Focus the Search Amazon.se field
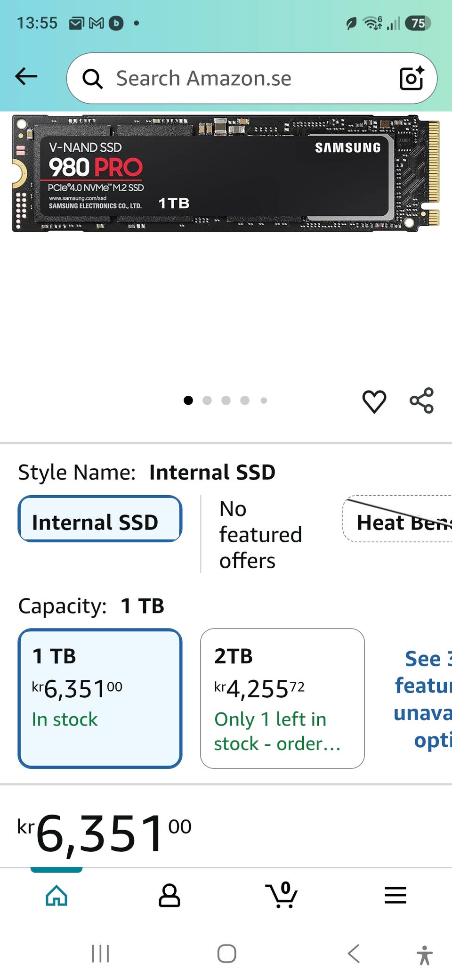The width and height of the screenshot is (452, 980). [252, 78]
